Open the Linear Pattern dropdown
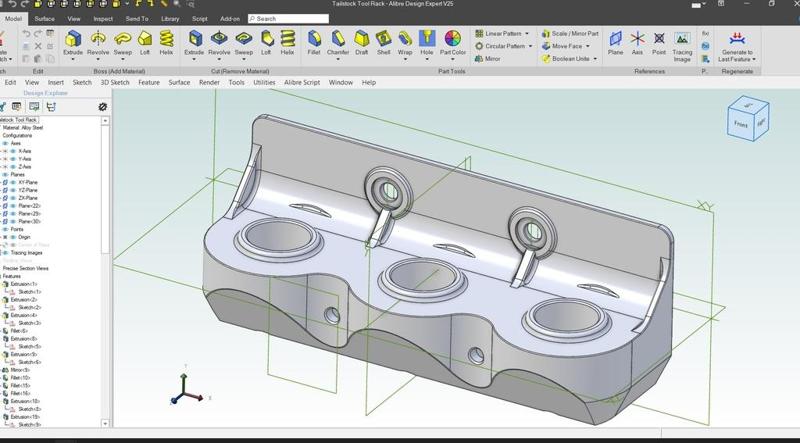Viewport: 800px width, 443px height. pyautogui.click(x=528, y=33)
